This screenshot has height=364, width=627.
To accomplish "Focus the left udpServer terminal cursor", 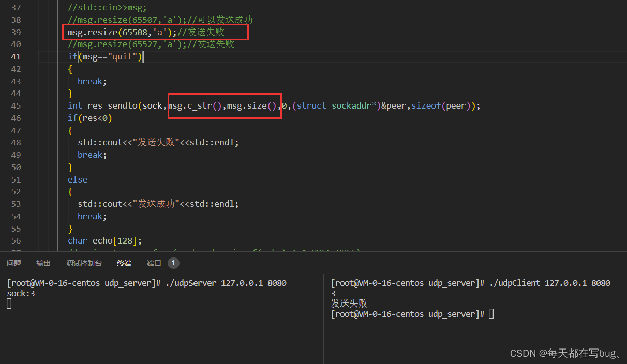I will click(x=9, y=304).
